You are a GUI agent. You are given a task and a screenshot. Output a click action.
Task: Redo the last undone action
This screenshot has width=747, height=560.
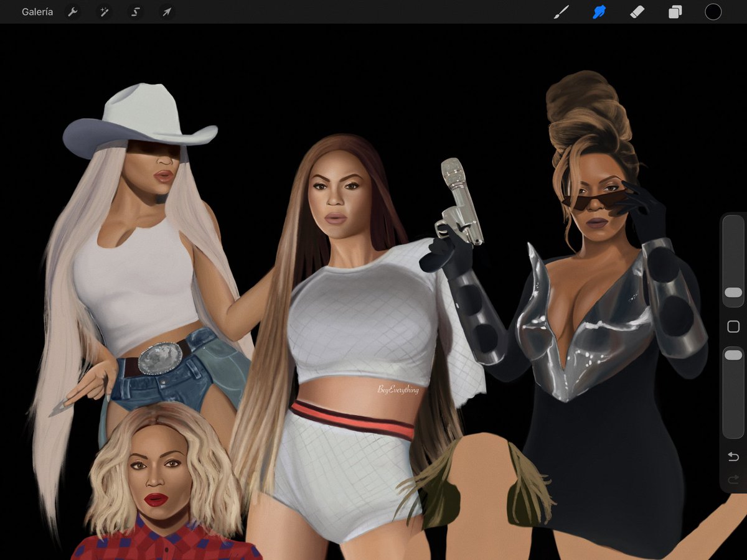(733, 478)
